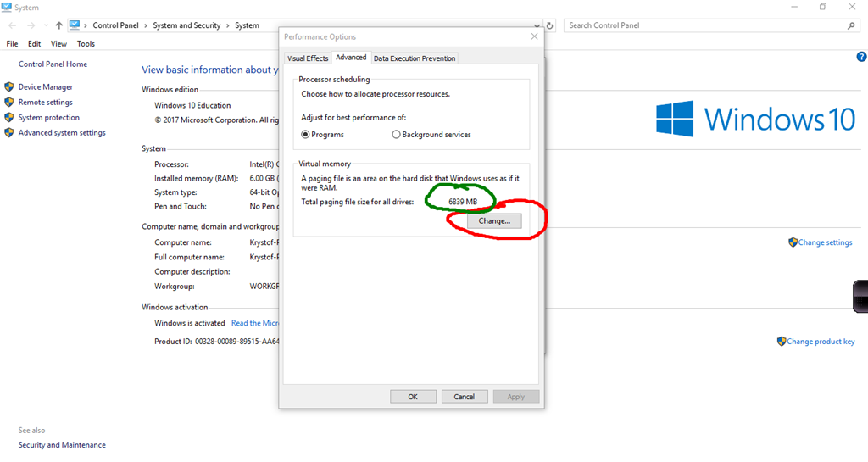Open System protection link
The image size is (868, 462).
click(x=48, y=117)
